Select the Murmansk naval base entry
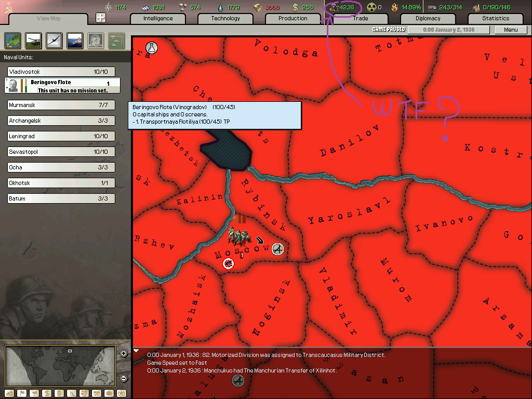The height and width of the screenshot is (399, 532). [x=61, y=105]
